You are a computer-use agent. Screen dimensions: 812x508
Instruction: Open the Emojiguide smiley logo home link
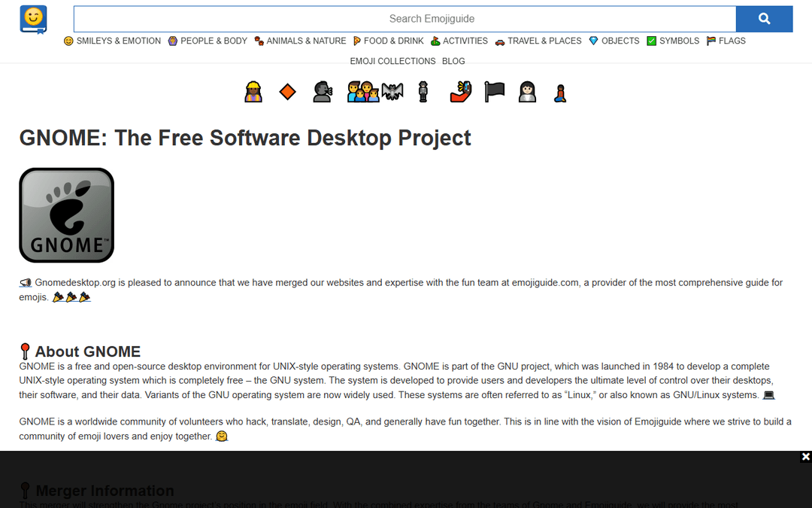click(34, 20)
